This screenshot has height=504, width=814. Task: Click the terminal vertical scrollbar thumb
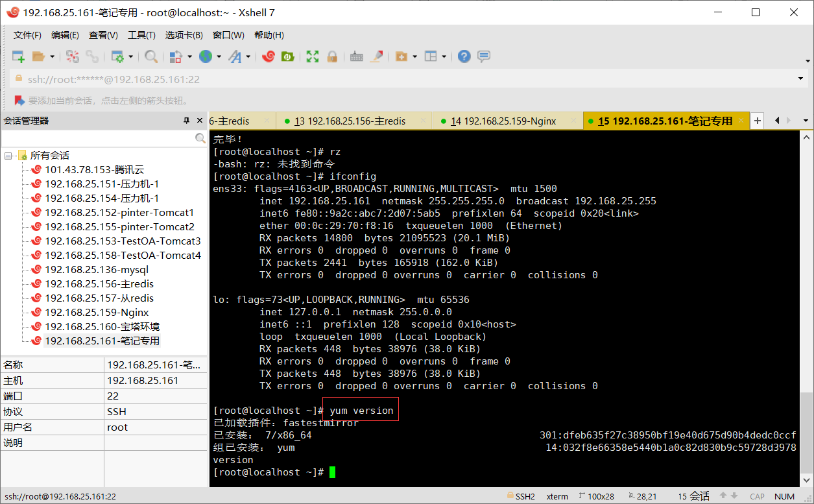click(806, 431)
